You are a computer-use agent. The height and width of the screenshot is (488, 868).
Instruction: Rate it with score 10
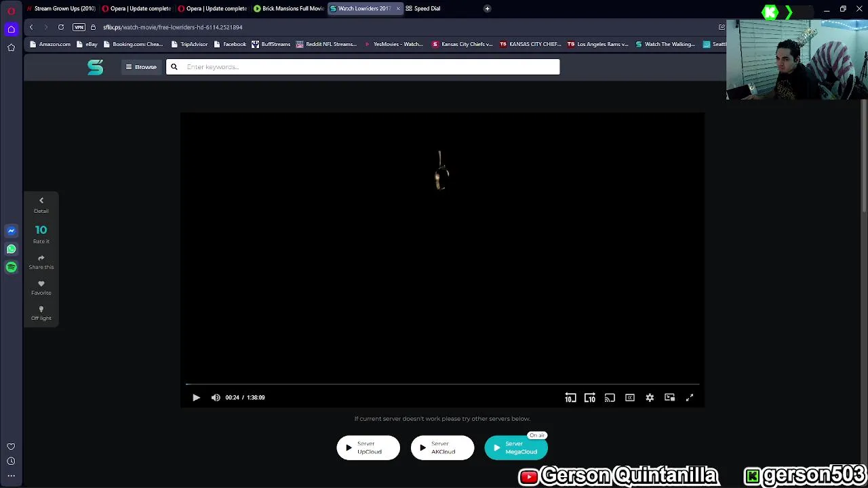click(41, 234)
